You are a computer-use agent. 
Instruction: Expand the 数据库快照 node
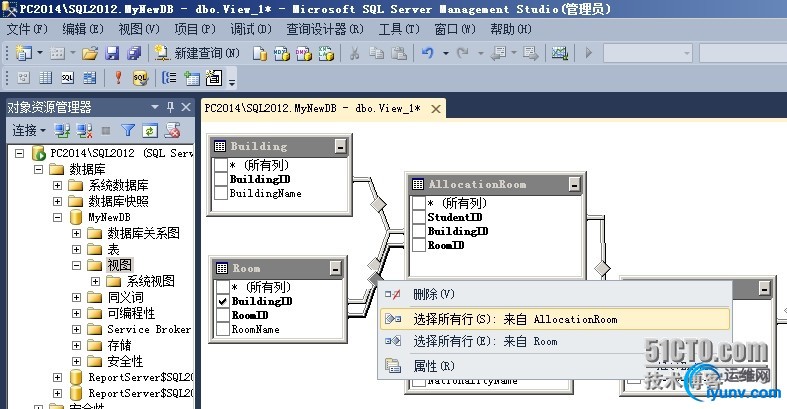tap(58, 201)
